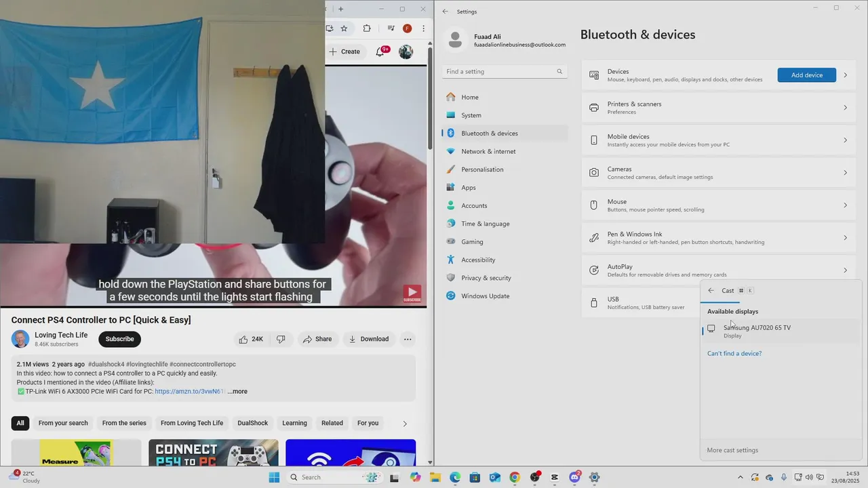Click YouTube subscribe watermark on video

tap(412, 293)
